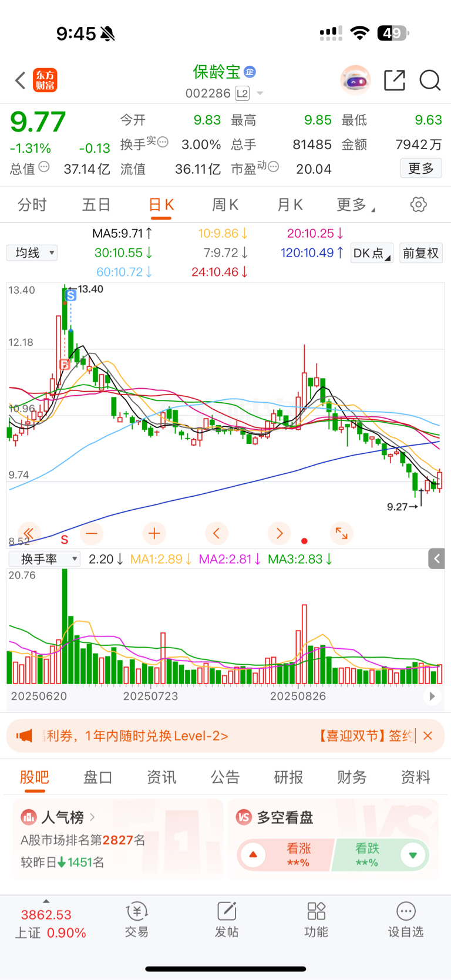Open 交易 trade icon in bottom bar
Viewport: 451px width, 980px height.
pos(137,919)
